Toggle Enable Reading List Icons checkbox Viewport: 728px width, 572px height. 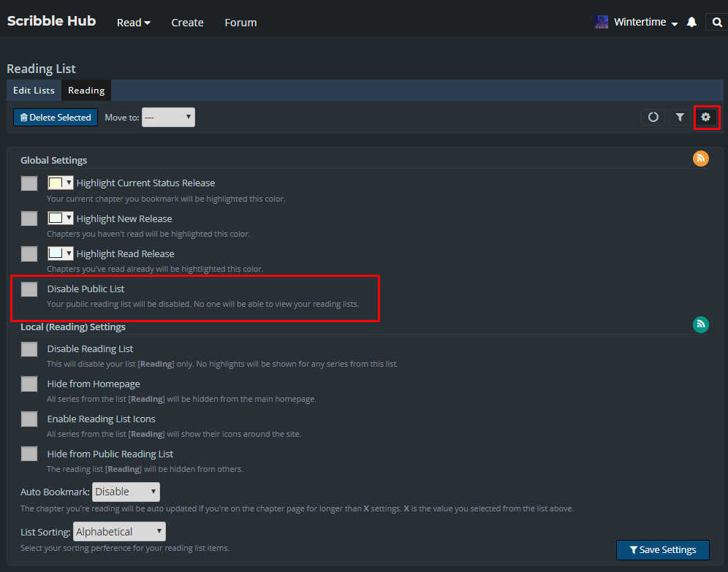point(29,419)
